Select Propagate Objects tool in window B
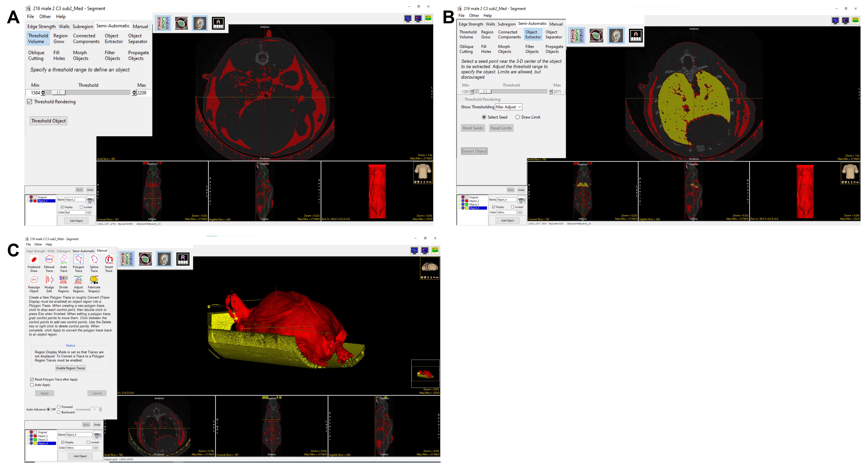The width and height of the screenshot is (868, 467). click(x=554, y=49)
